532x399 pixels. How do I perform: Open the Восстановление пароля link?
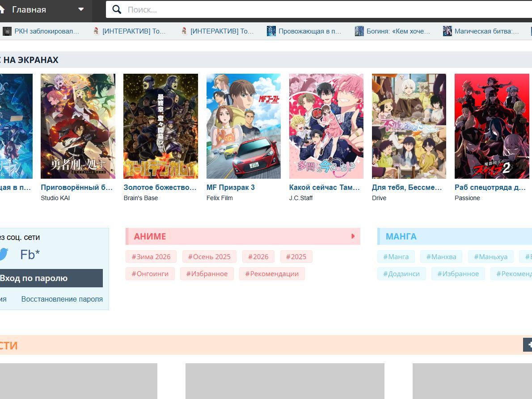click(x=62, y=299)
